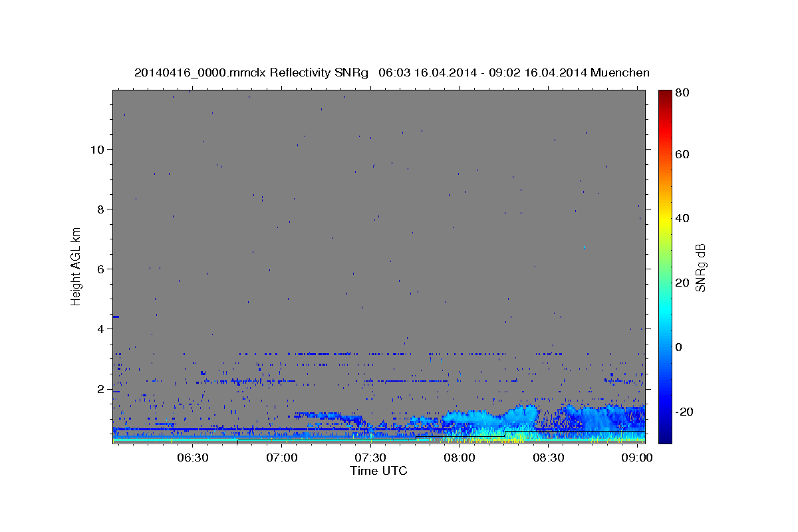
Task: Click the height tick label 8
Action: pos(101,209)
